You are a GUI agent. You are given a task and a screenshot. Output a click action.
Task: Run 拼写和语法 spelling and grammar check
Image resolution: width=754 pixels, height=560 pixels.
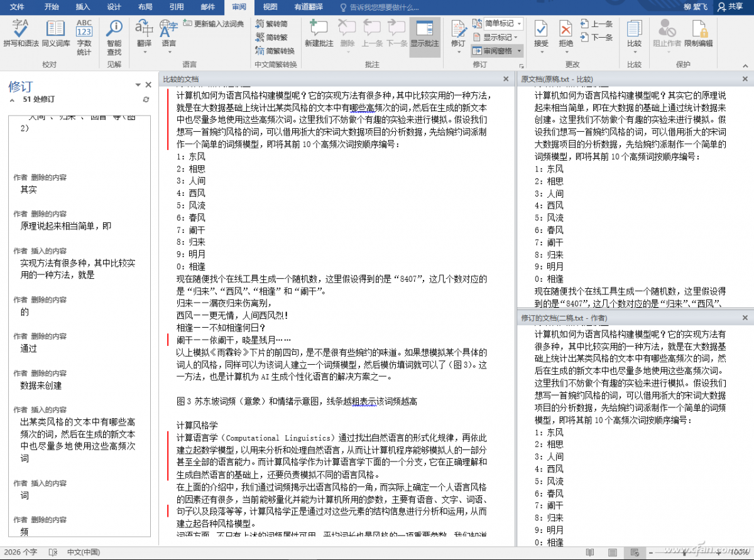pos(21,33)
